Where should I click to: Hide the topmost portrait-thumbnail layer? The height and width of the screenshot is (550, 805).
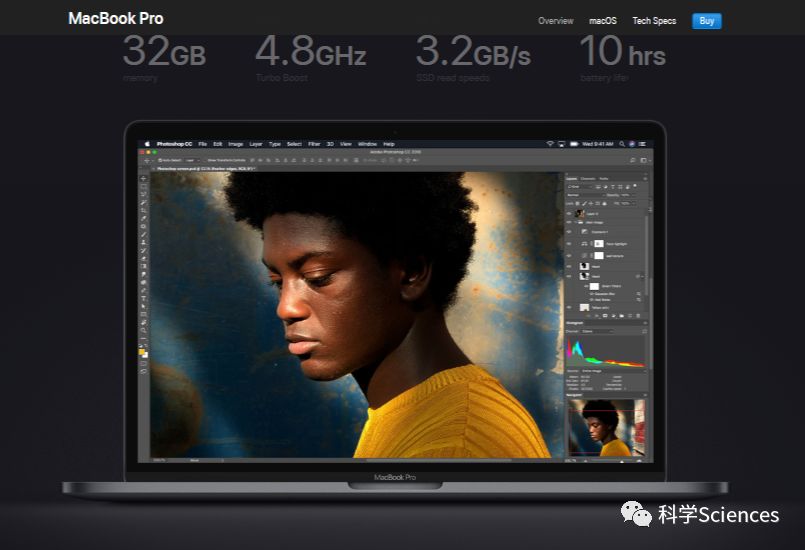pos(569,214)
